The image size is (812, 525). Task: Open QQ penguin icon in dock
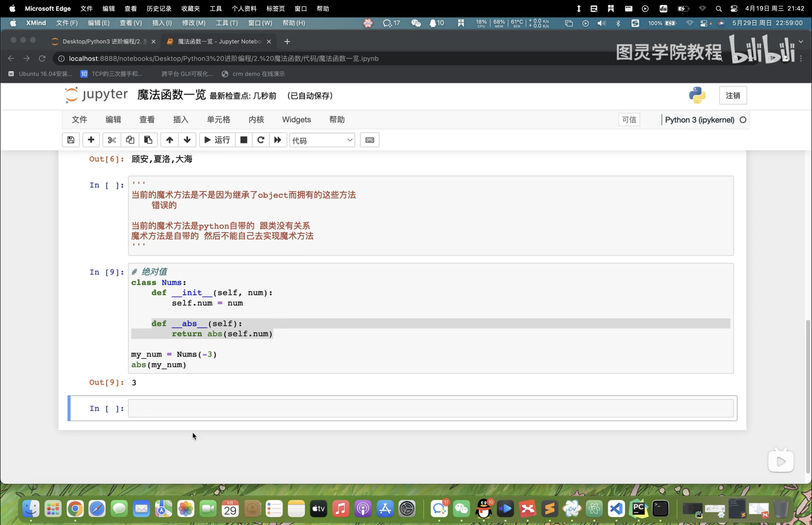(484, 509)
